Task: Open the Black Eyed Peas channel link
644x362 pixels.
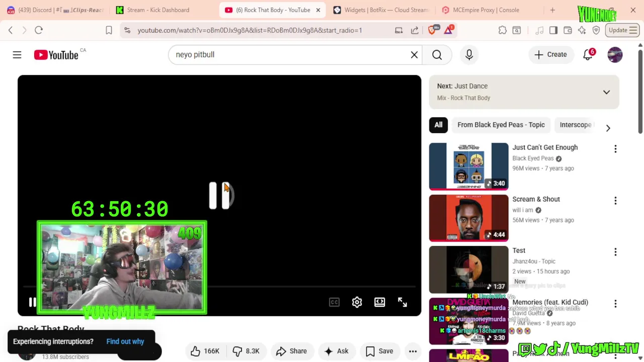Action: [533, 158]
